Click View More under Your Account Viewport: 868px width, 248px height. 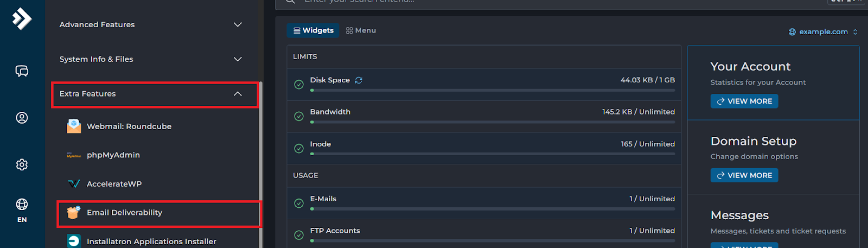744,101
